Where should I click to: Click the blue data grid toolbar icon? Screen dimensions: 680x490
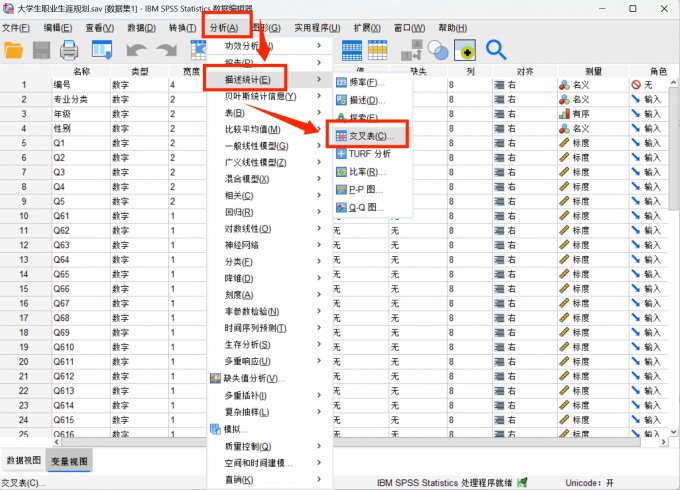pos(352,50)
